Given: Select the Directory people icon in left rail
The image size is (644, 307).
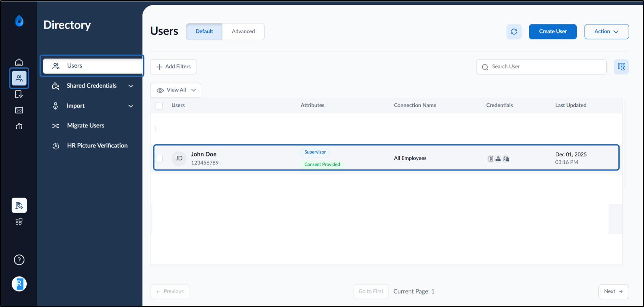Looking at the screenshot, I should (x=19, y=78).
